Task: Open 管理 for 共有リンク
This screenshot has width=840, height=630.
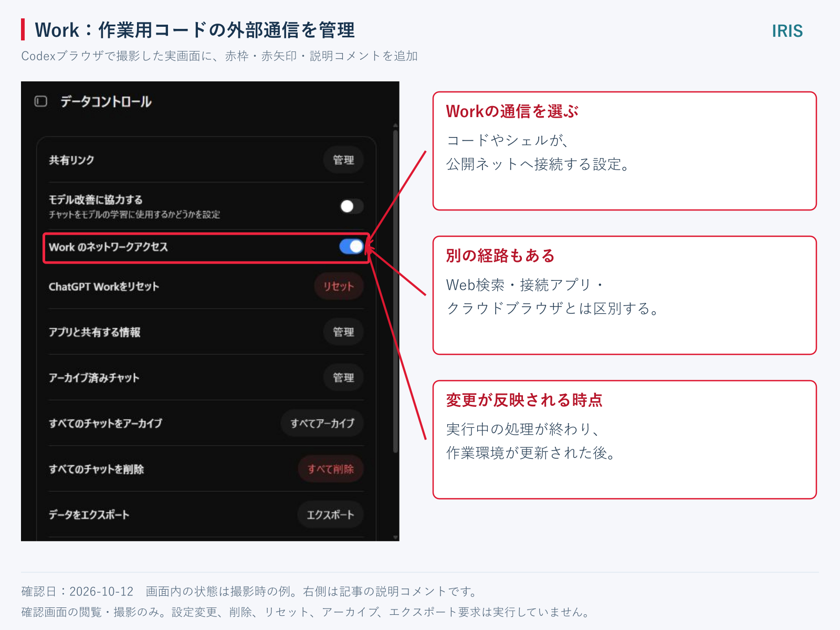Action: [x=343, y=160]
